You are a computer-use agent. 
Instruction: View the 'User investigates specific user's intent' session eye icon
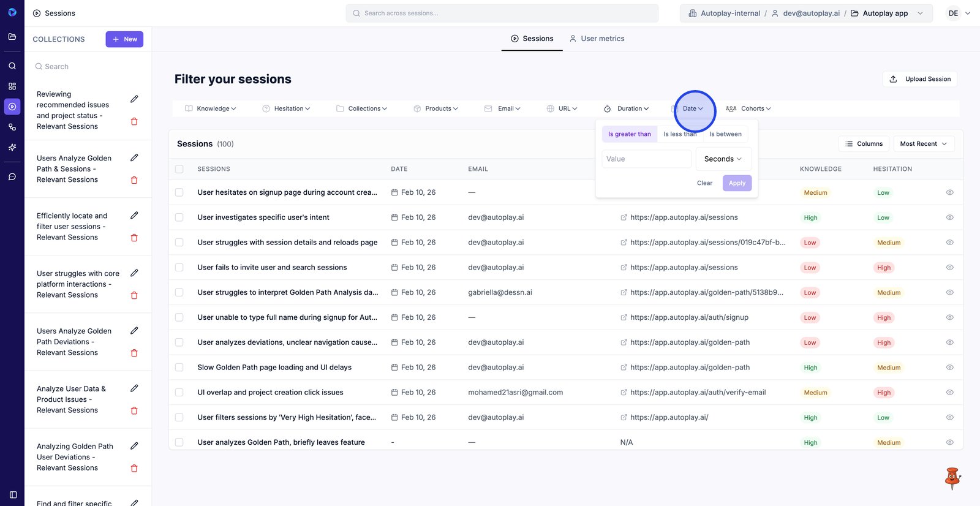(x=949, y=217)
